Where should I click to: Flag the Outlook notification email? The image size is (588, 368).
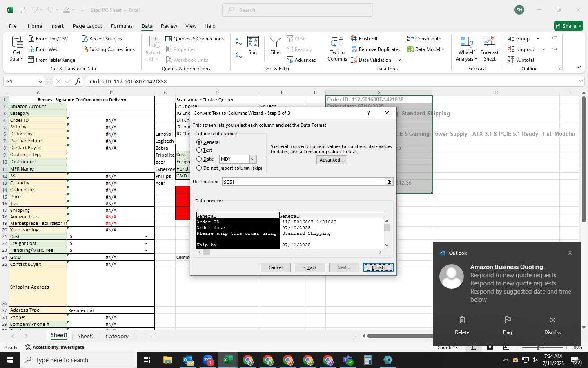(508, 325)
